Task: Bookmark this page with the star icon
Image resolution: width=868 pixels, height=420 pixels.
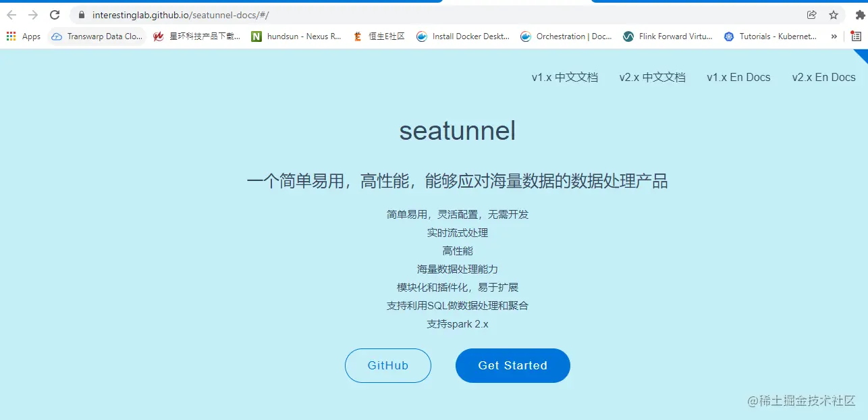Action: pyautogui.click(x=834, y=15)
